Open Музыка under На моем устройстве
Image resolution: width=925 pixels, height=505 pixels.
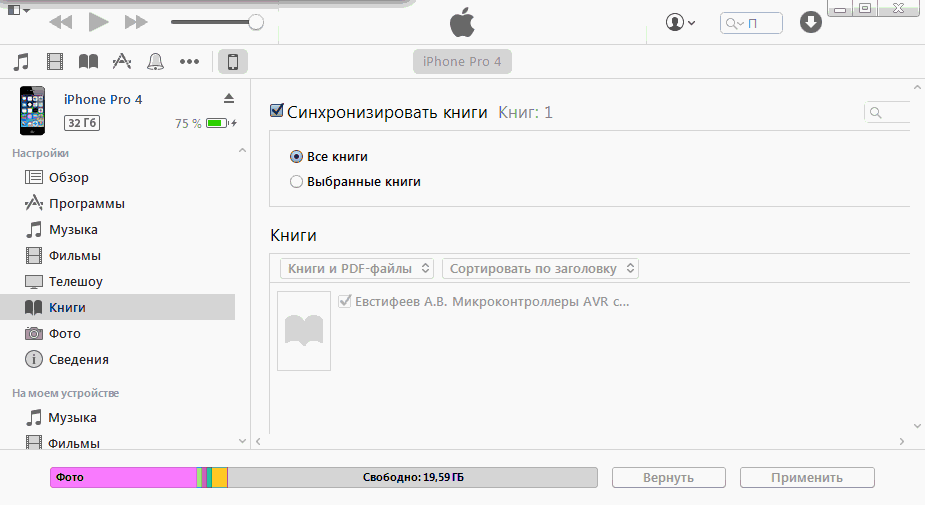(118, 418)
